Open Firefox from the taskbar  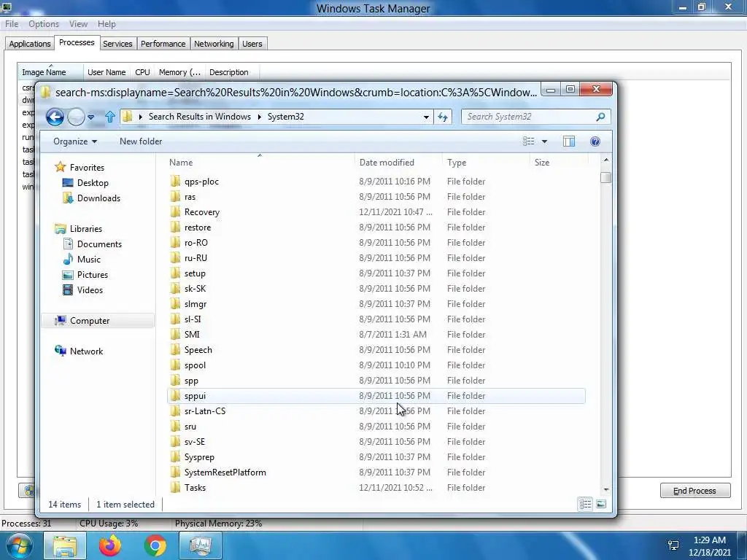pos(110,545)
